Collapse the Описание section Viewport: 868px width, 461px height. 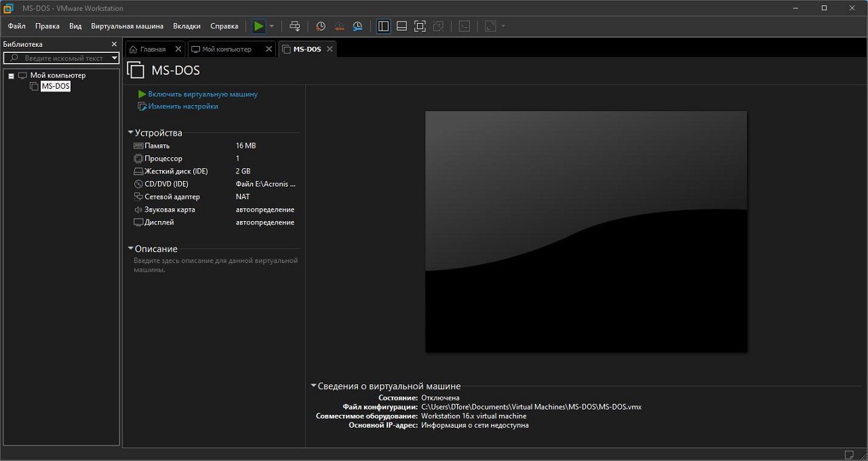[x=131, y=249]
